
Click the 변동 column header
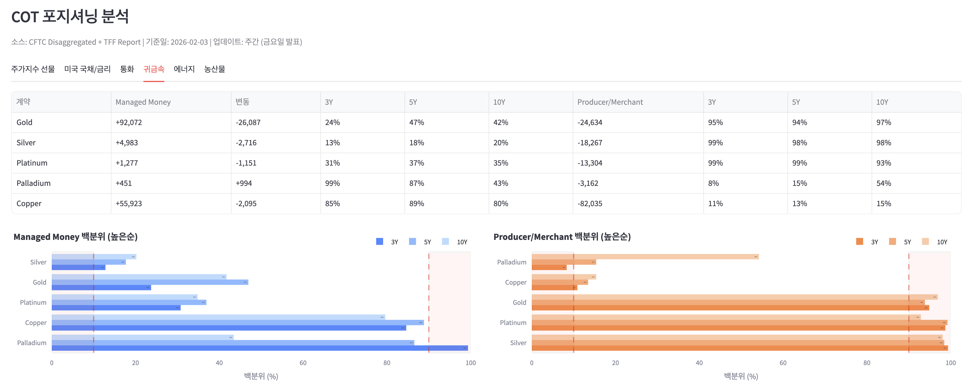(242, 102)
